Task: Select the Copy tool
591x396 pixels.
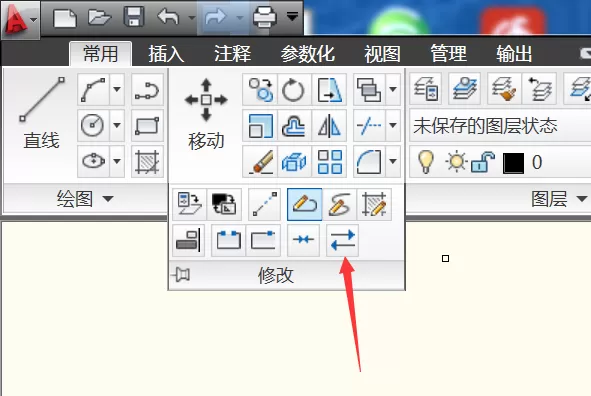Action: coord(260,90)
